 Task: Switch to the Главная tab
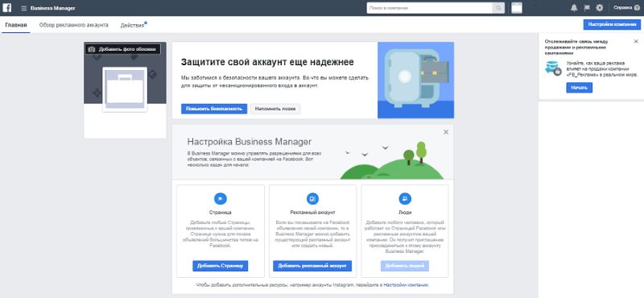coord(16,25)
